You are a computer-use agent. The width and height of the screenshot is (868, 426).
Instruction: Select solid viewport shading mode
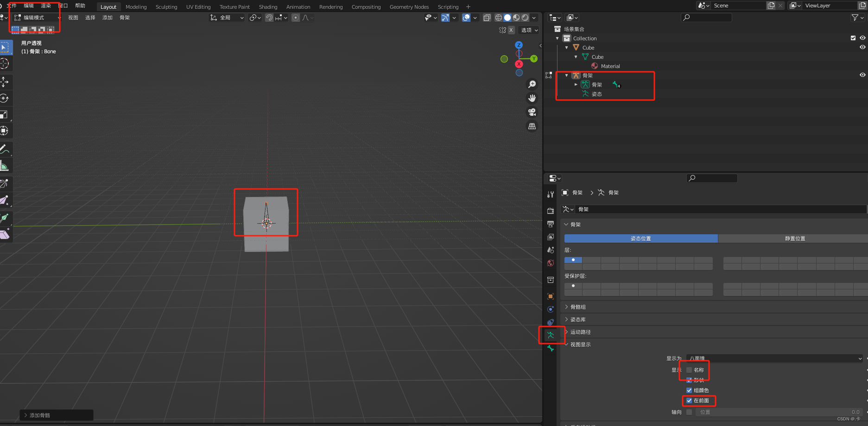click(x=507, y=18)
